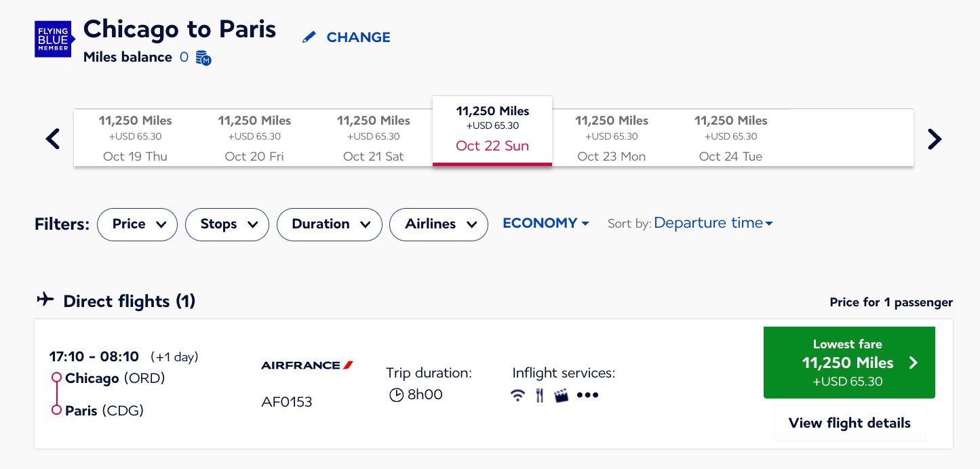Click the AIRFRANCE airline logo
980x469 pixels.
[x=307, y=365]
